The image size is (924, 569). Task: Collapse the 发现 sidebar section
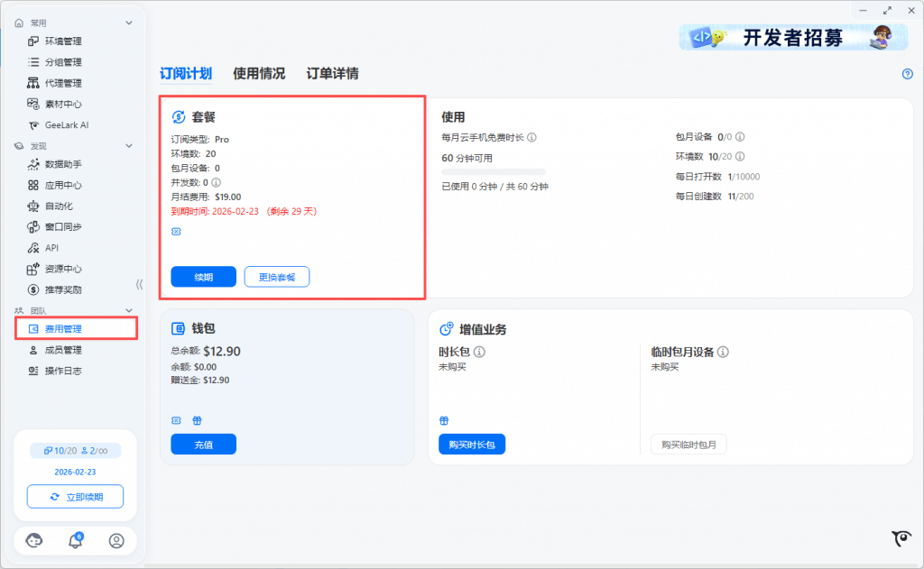129,145
